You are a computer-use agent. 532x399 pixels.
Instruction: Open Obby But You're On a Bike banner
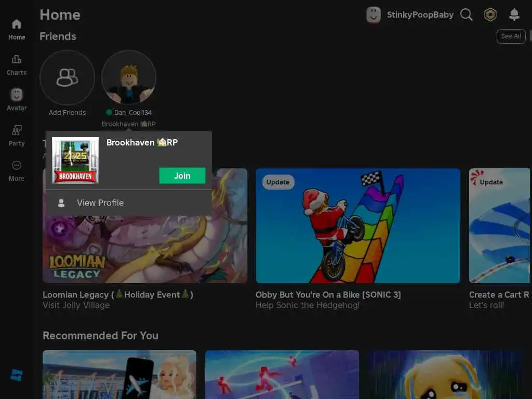pos(358,225)
